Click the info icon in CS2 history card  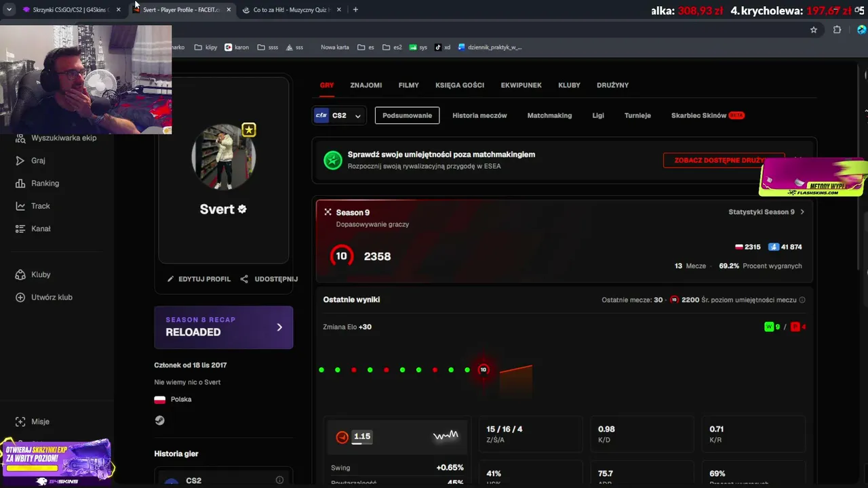pyautogui.click(x=279, y=480)
